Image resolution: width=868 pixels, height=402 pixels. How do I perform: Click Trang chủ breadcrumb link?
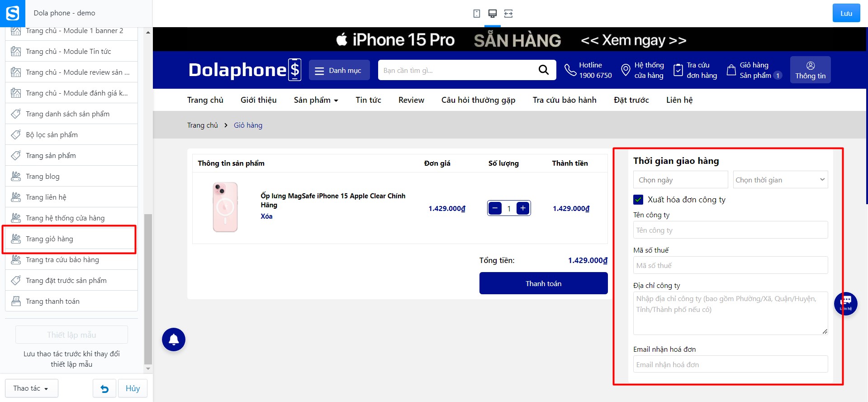[203, 125]
